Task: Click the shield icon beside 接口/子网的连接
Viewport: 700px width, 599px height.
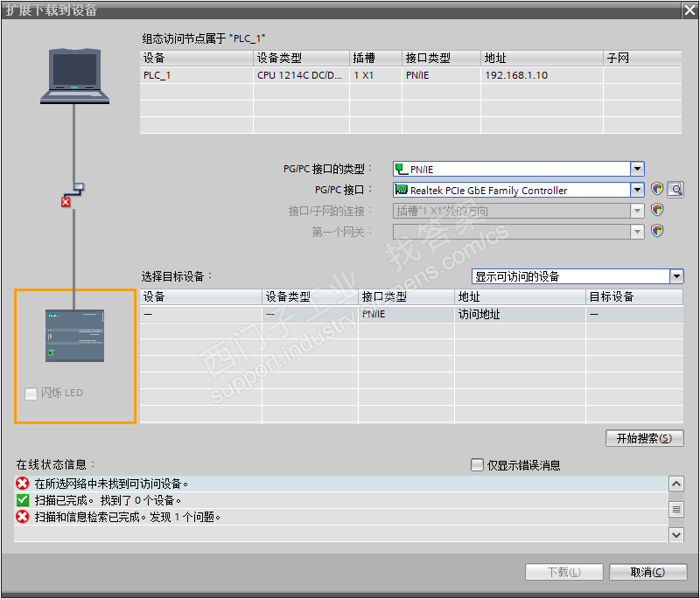Action: pos(657,210)
